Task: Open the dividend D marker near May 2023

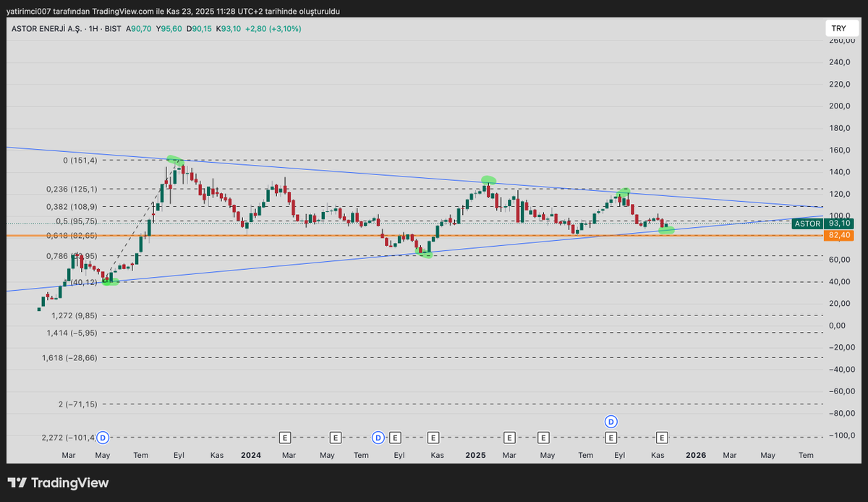Action: (x=103, y=437)
